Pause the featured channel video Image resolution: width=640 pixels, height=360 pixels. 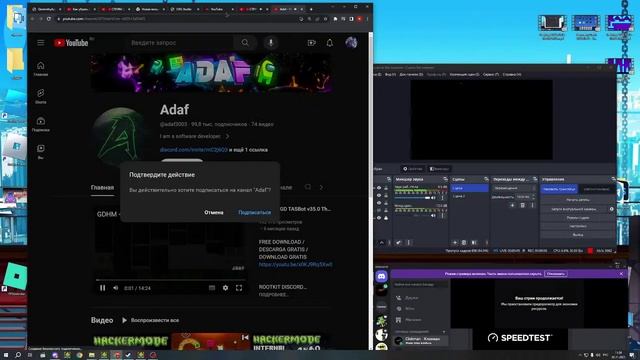[x=102, y=288]
